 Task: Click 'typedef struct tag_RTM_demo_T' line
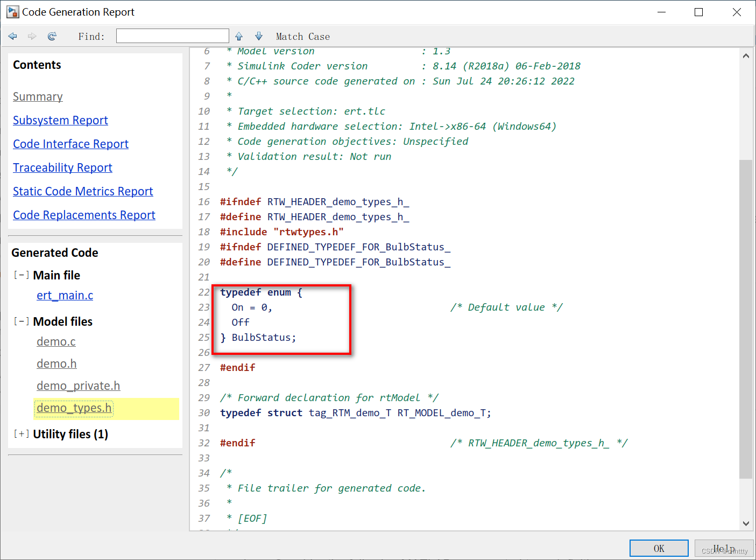[x=355, y=413]
